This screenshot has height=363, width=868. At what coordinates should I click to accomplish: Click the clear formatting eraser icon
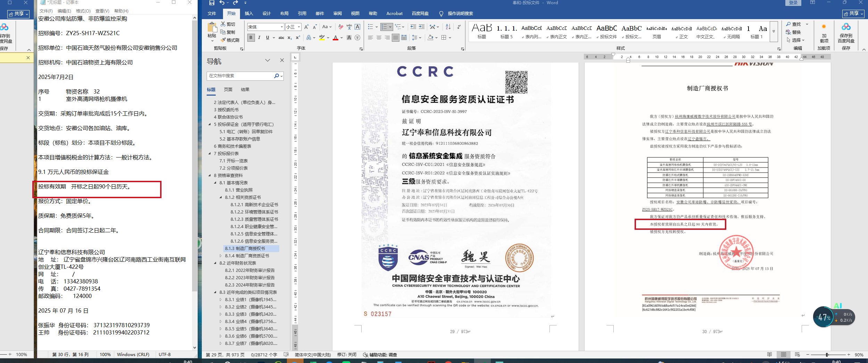coord(340,27)
